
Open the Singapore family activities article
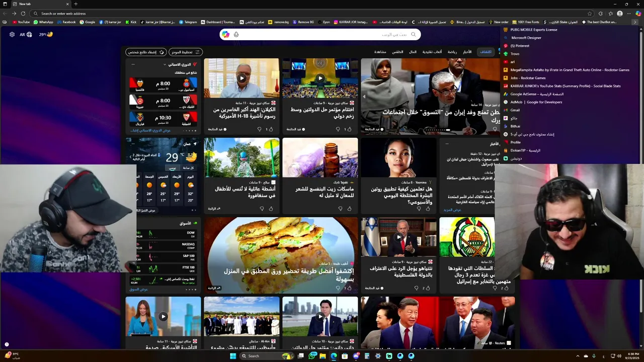point(242,175)
